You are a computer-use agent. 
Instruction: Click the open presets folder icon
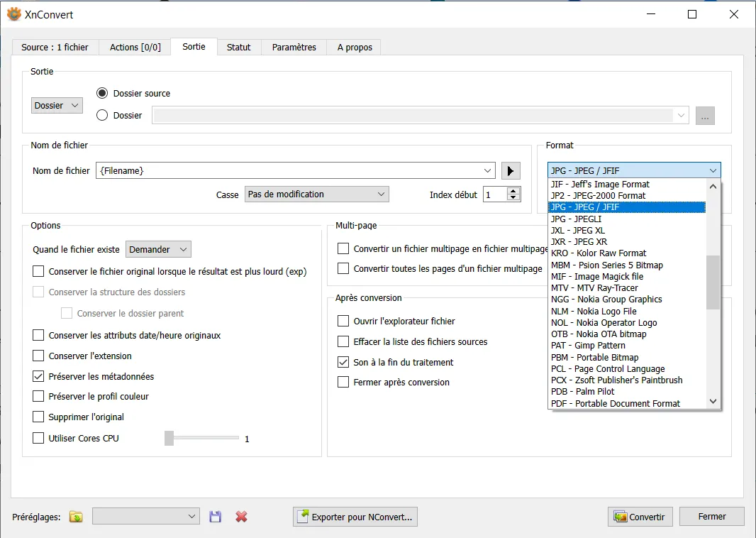(x=76, y=517)
